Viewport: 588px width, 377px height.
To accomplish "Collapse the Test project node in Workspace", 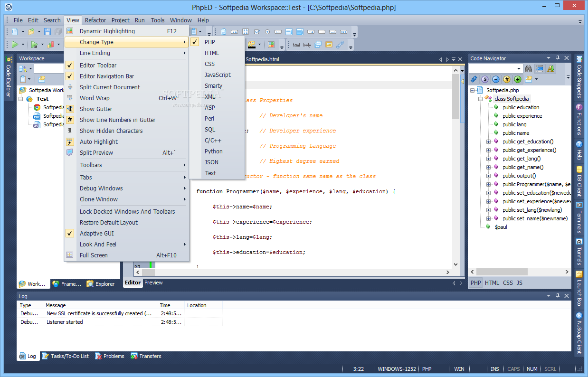I will coord(21,99).
